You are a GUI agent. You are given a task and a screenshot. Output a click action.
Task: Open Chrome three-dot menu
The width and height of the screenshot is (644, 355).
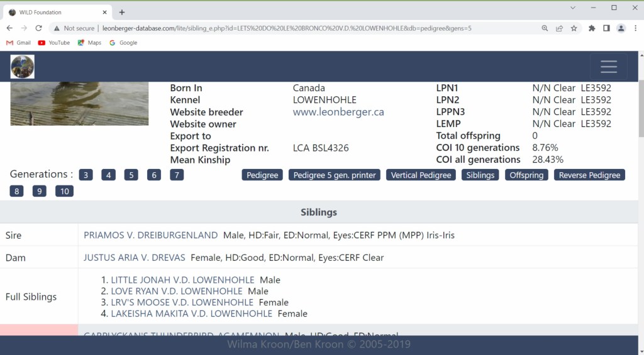point(635,28)
